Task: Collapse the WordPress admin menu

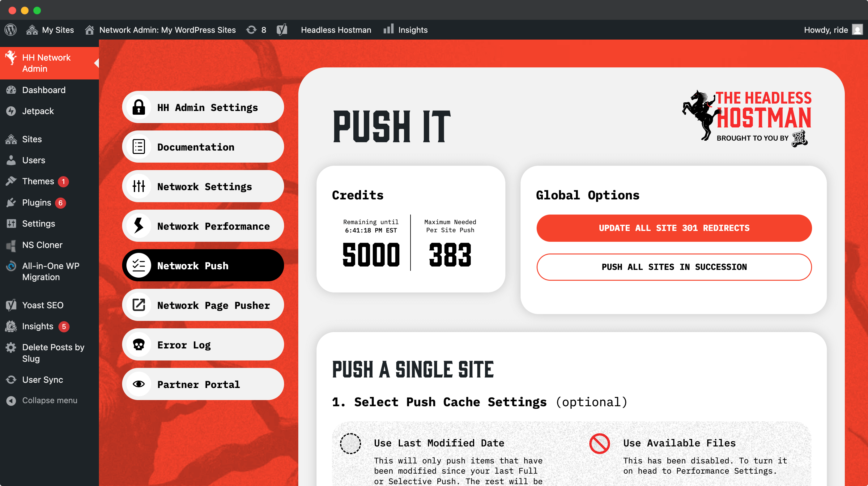Action: tap(49, 400)
